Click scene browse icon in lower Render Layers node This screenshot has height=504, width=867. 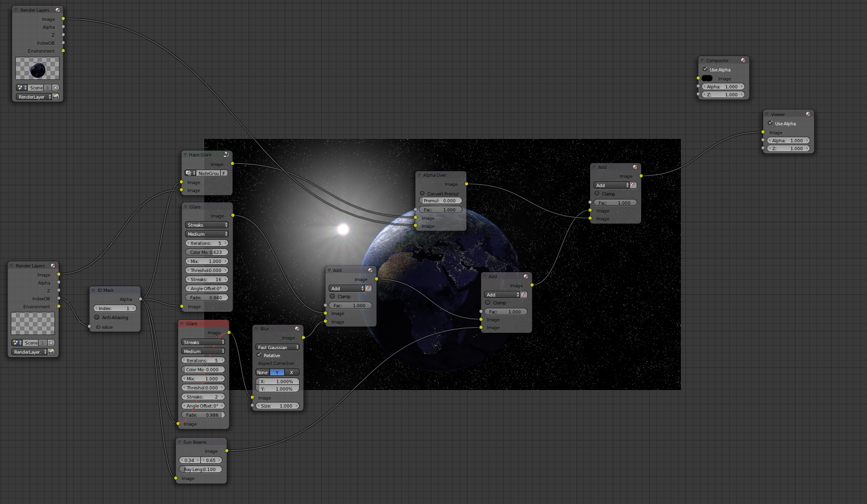(17, 343)
